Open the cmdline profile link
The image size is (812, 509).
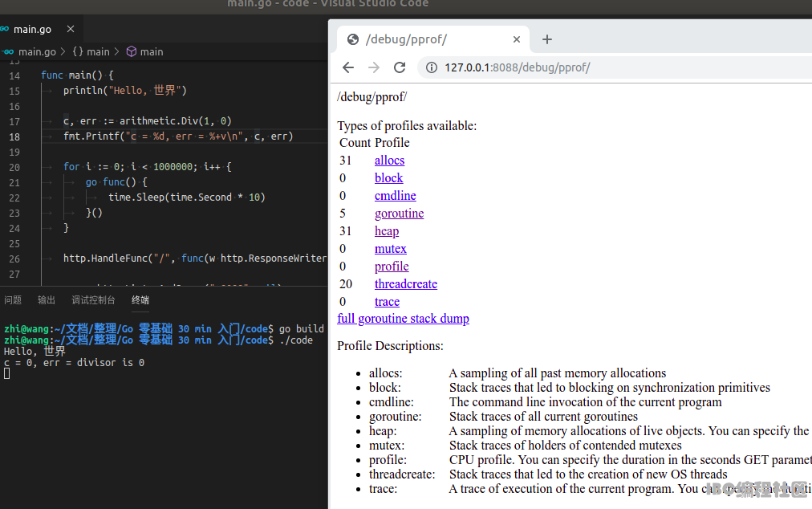395,195
